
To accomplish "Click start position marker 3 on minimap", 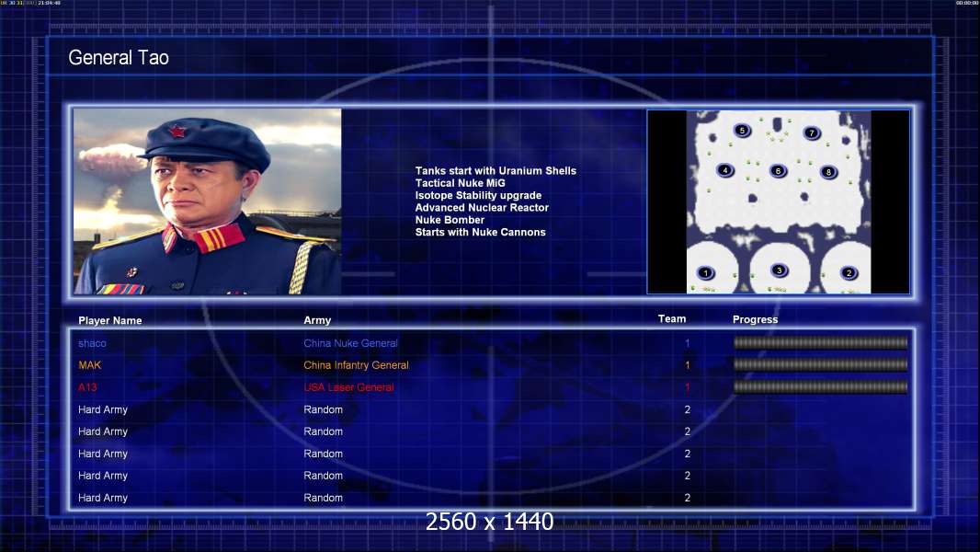I will coord(779,270).
